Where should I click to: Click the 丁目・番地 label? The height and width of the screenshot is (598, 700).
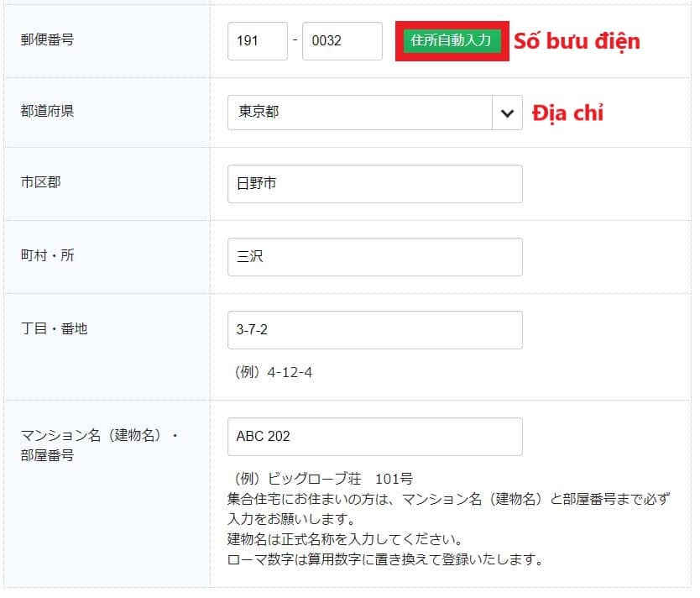[x=54, y=328]
